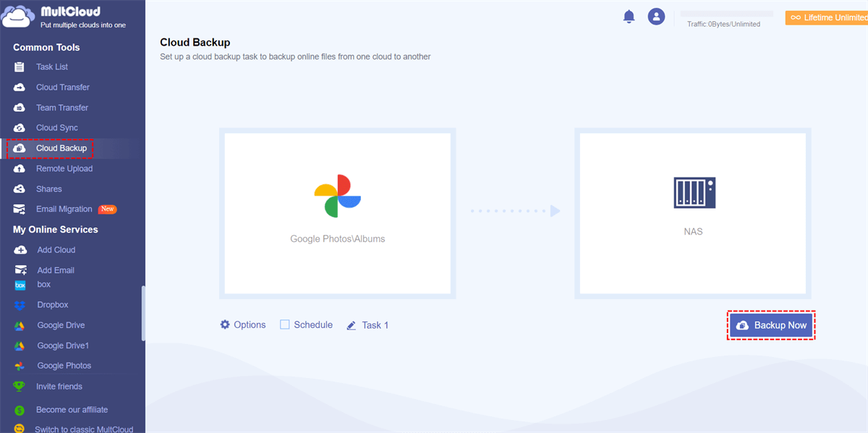Click the Google Photos pinwheel in source box
Screen dimensions: 868x433
pos(337,196)
